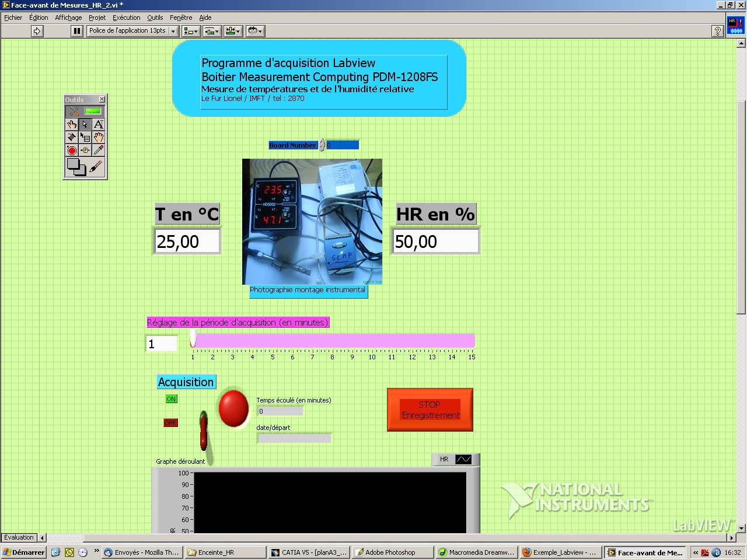Click the Pause button in the toolbar

[x=77, y=31]
